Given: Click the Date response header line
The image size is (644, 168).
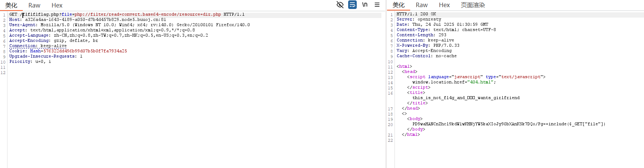Looking at the screenshot, I should point(442,25).
